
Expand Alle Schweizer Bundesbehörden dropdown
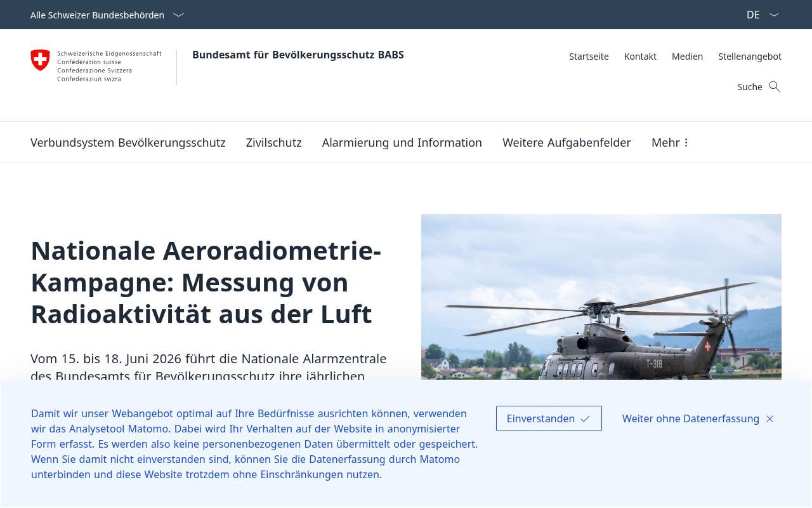[107, 15]
